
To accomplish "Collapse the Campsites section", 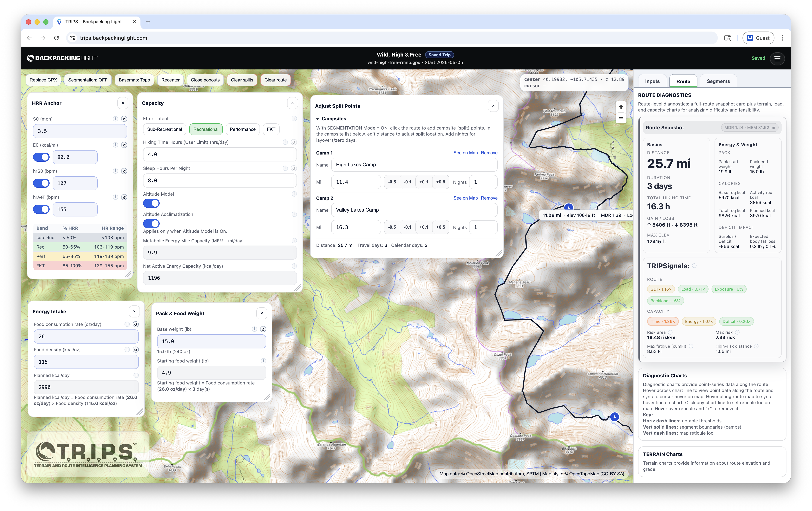I will click(331, 119).
